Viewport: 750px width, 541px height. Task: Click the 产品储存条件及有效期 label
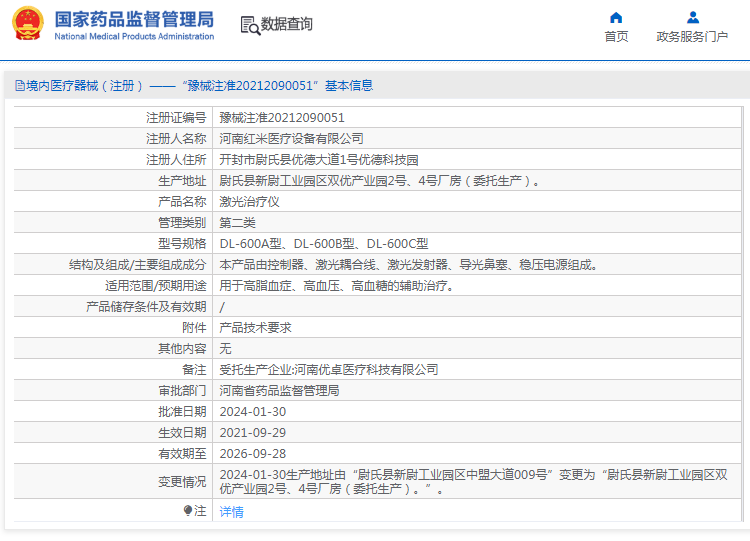[146, 307]
